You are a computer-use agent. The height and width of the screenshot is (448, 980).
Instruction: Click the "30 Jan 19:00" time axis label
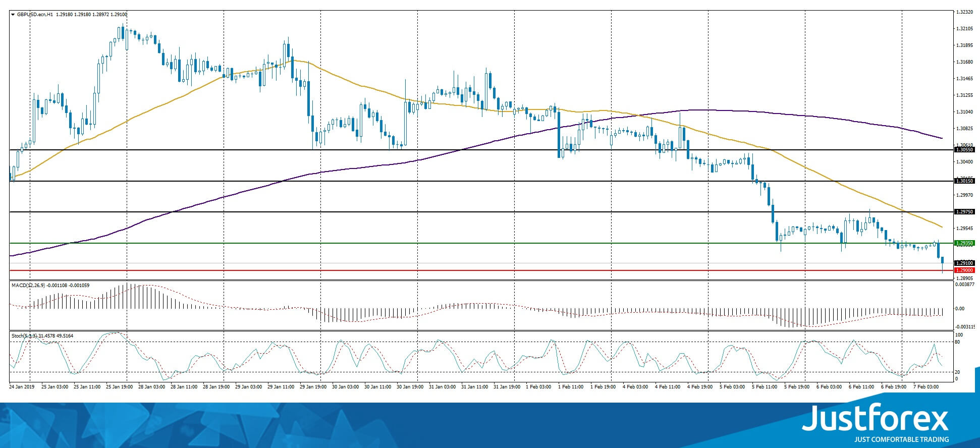(x=410, y=387)
